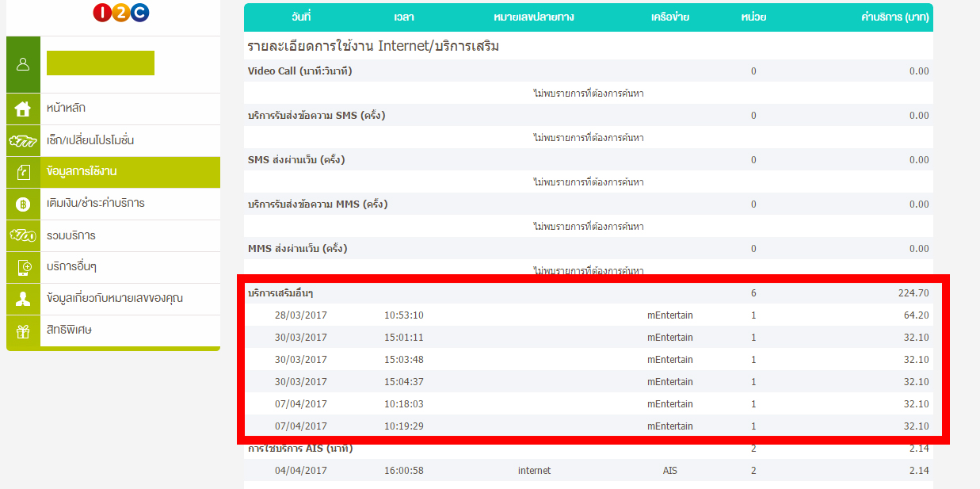Screen dimensions: 980x489
Task: Click บริการรับส่งข้อความ SMS (ครั้ง) row
Action: [589, 116]
